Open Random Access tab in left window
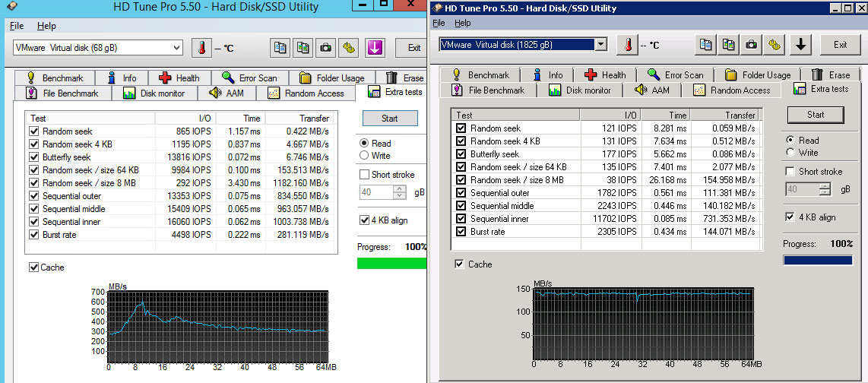This screenshot has width=868, height=383. (307, 93)
